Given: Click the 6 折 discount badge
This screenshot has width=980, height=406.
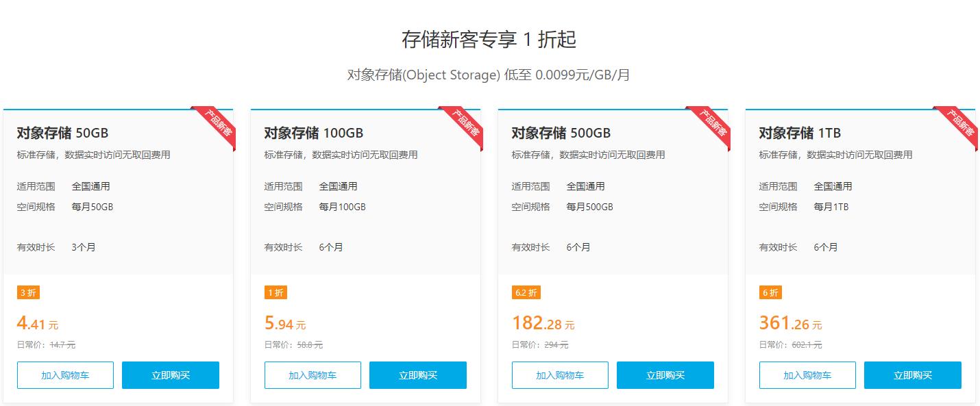Looking at the screenshot, I should 770,292.
